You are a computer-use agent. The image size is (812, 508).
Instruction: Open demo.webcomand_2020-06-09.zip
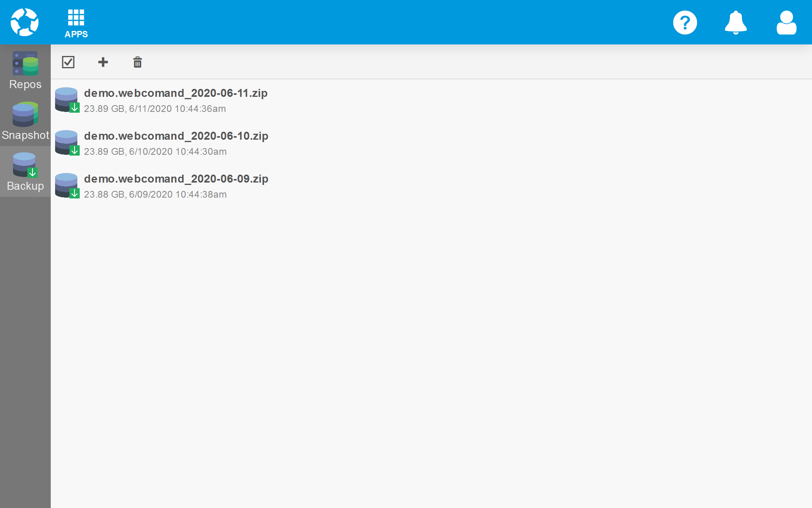(x=176, y=179)
